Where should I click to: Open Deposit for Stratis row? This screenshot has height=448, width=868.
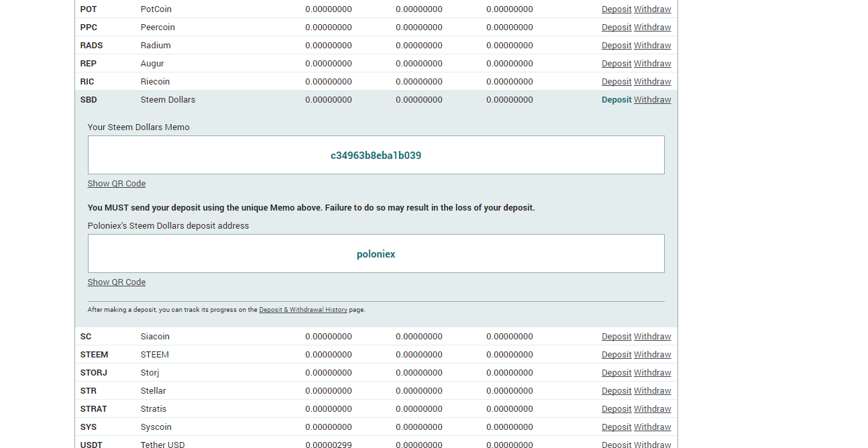(x=616, y=409)
